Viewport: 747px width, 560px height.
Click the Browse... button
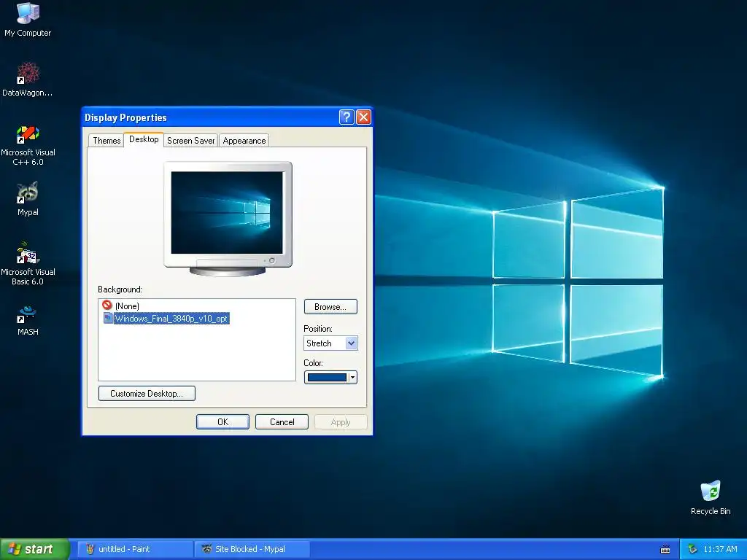click(x=330, y=307)
